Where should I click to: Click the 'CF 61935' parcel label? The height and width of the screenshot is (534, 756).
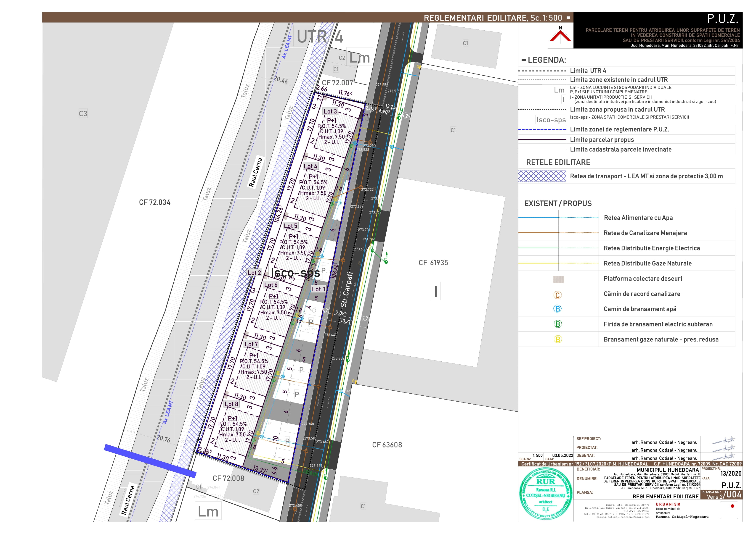[433, 263]
